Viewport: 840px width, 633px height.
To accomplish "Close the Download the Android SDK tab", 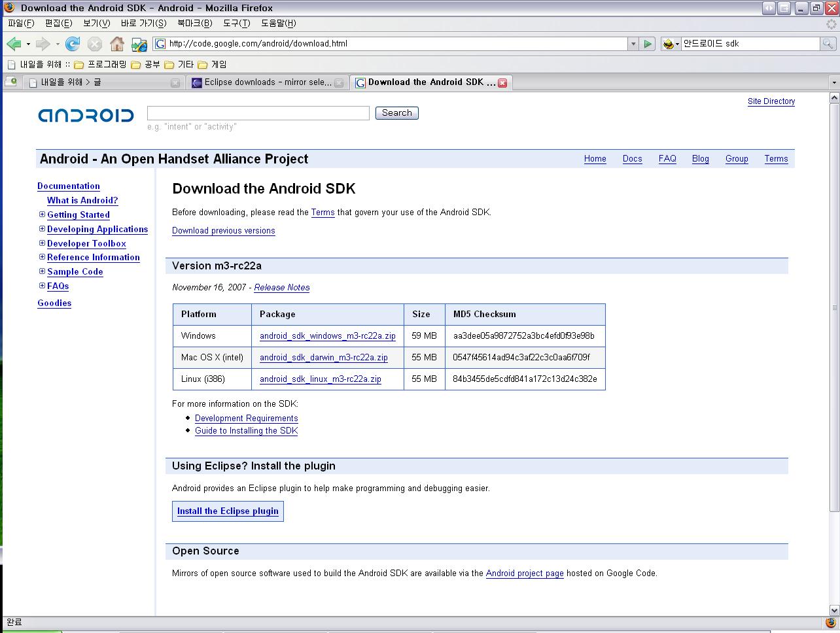I will (502, 83).
